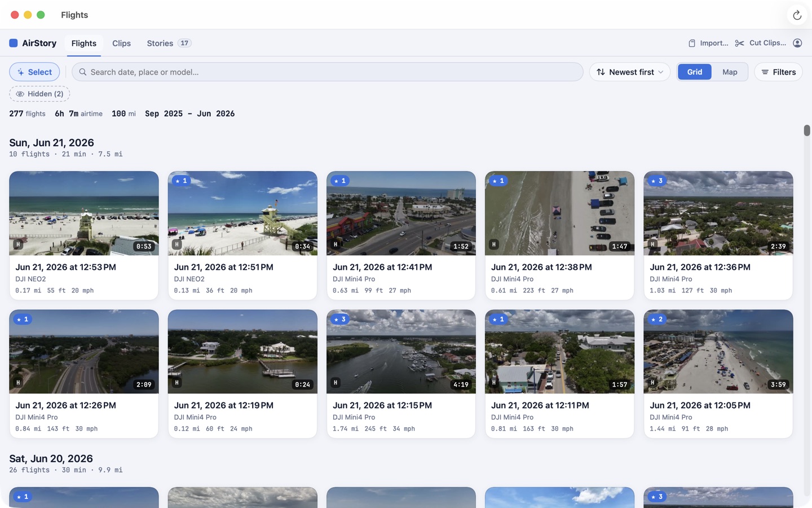
Task: Click star badge on 12:26 PM flight
Action: point(23,319)
